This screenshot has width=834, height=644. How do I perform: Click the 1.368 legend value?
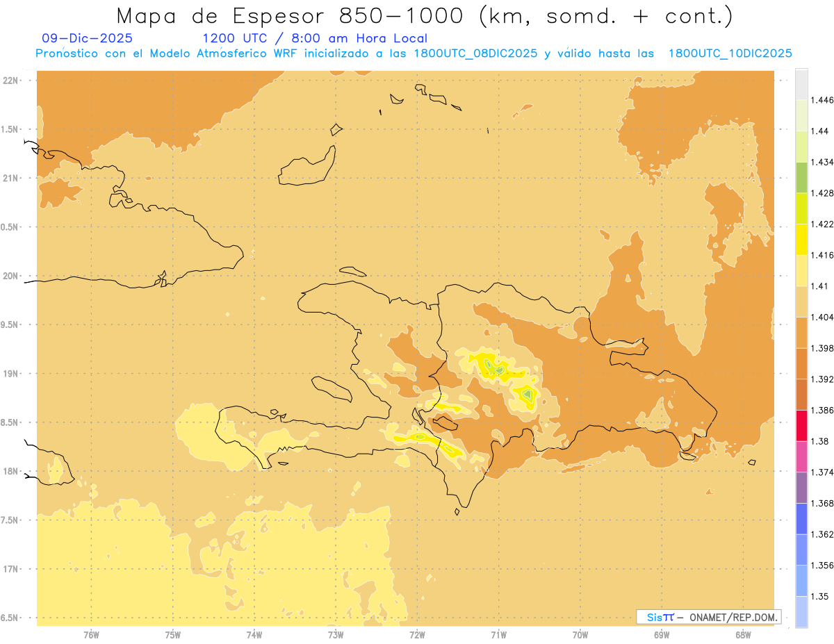pos(822,503)
